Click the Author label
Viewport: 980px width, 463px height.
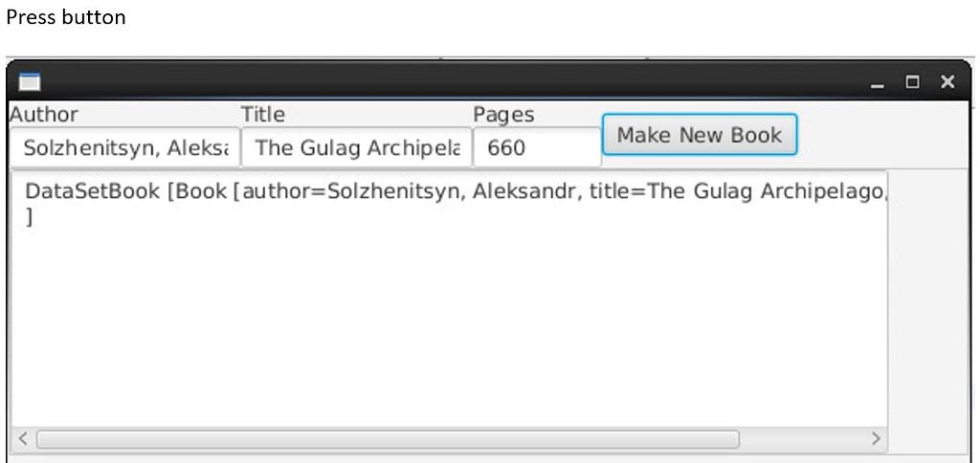click(44, 115)
